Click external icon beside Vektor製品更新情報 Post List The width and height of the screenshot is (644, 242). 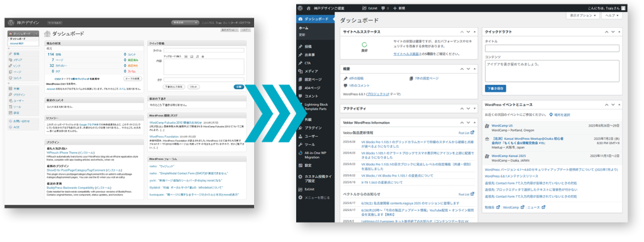pyautogui.click(x=472, y=133)
